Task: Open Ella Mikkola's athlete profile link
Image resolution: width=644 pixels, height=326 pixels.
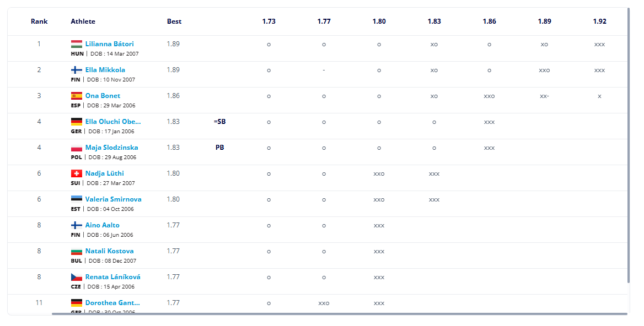Action: 105,70
